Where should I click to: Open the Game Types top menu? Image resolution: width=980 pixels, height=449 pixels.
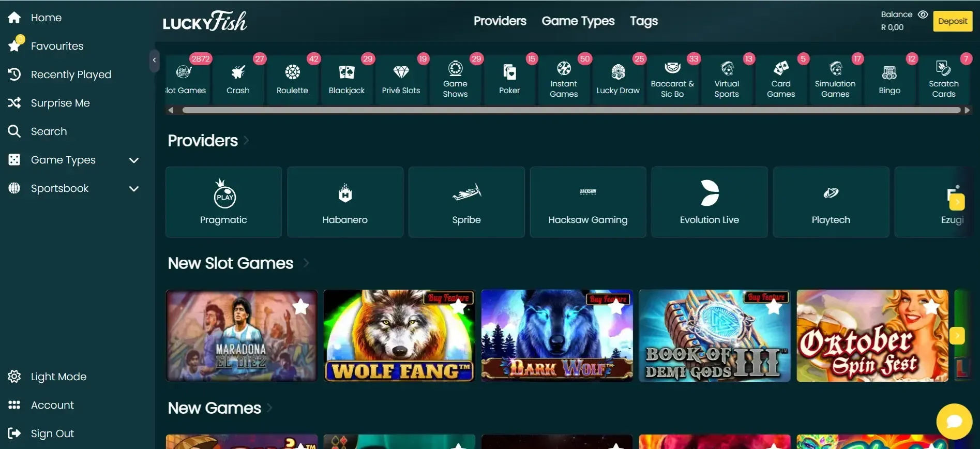click(578, 21)
